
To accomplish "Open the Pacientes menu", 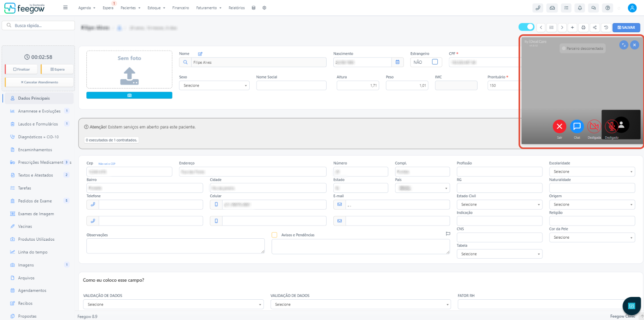I will [x=130, y=8].
